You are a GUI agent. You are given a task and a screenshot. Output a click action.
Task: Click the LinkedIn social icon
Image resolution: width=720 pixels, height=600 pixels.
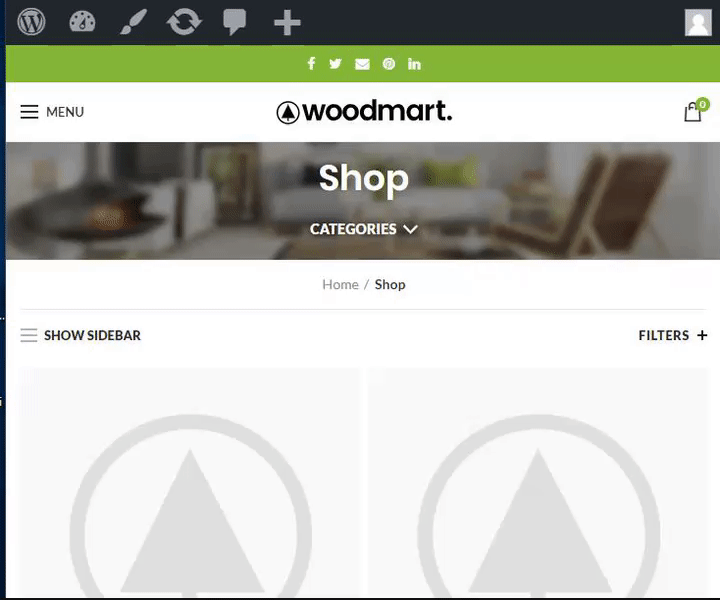tap(414, 64)
